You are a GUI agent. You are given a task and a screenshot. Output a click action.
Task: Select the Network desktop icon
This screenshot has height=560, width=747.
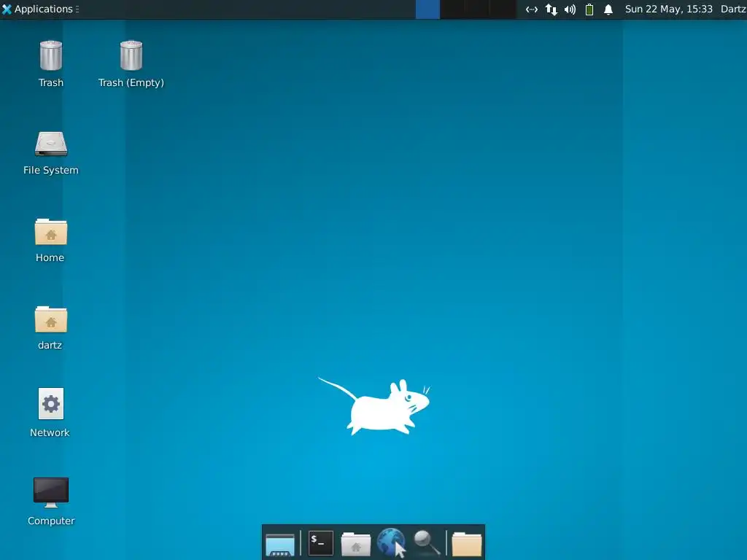(x=51, y=404)
